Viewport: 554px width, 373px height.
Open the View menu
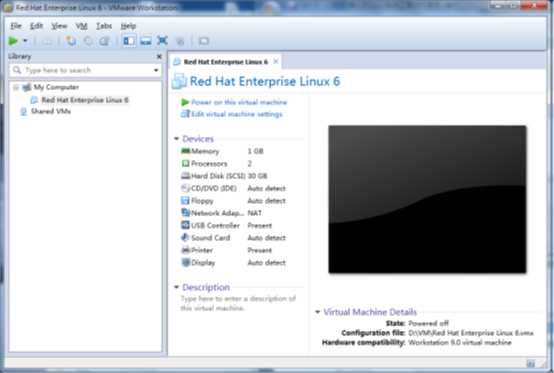(59, 26)
